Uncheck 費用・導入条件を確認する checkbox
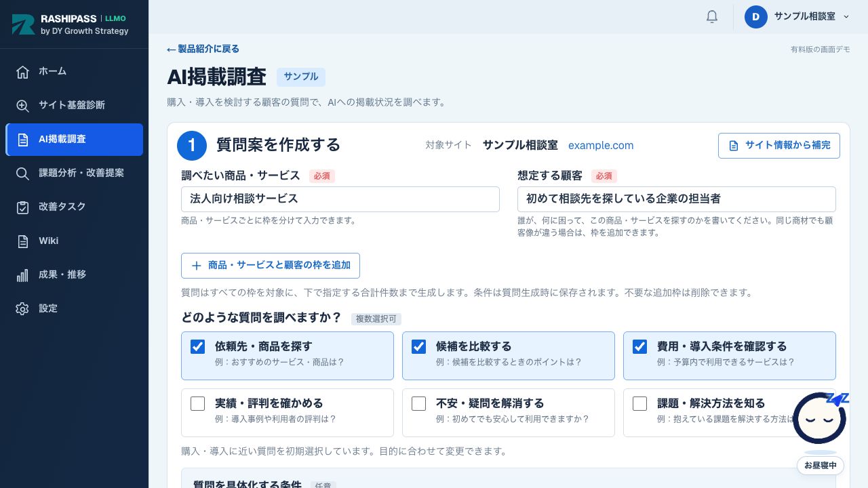The width and height of the screenshot is (868, 488). click(x=639, y=346)
